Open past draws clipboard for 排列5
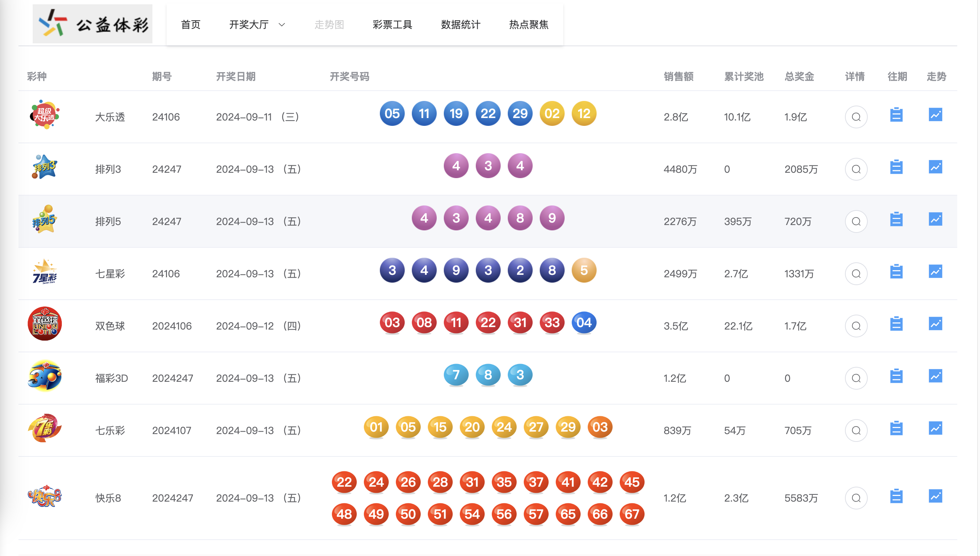This screenshot has width=980, height=556. [896, 219]
